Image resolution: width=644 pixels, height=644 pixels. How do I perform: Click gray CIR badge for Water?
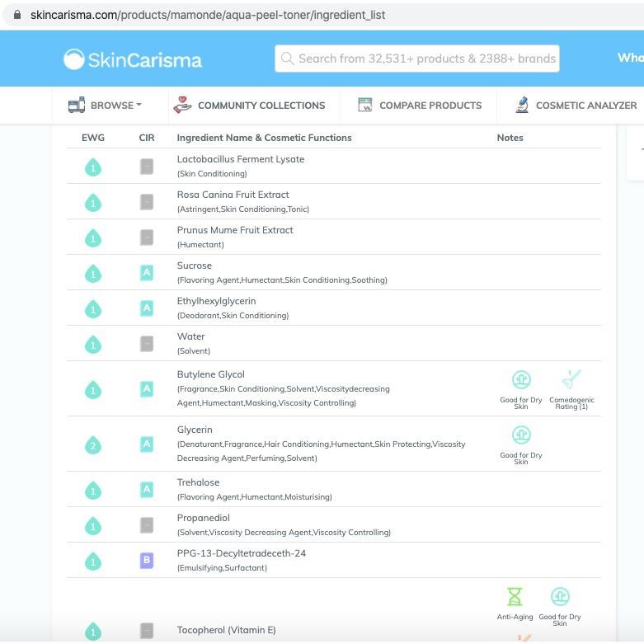click(x=147, y=344)
